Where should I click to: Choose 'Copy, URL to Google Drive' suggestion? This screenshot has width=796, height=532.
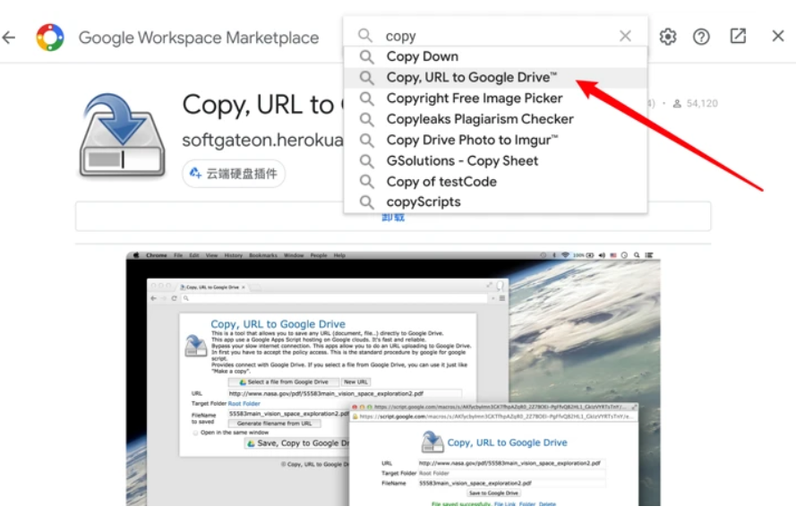(495, 77)
